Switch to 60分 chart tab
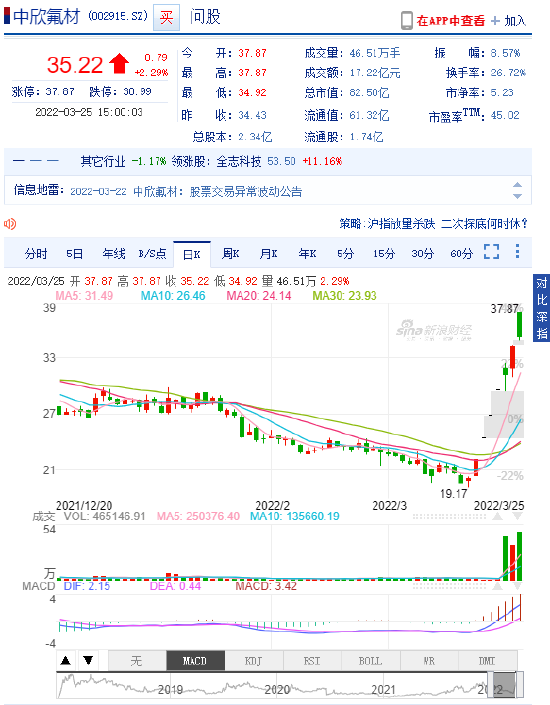The image size is (550, 705). tap(461, 254)
